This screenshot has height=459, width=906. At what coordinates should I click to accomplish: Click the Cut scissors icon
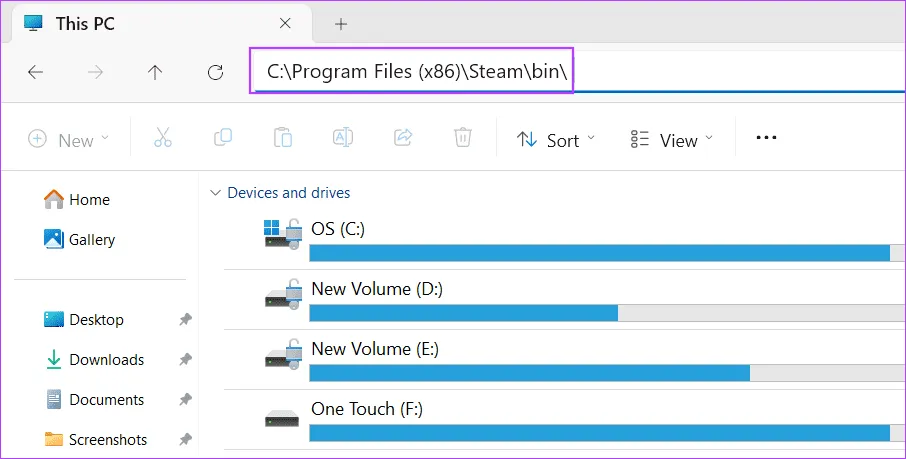click(163, 139)
